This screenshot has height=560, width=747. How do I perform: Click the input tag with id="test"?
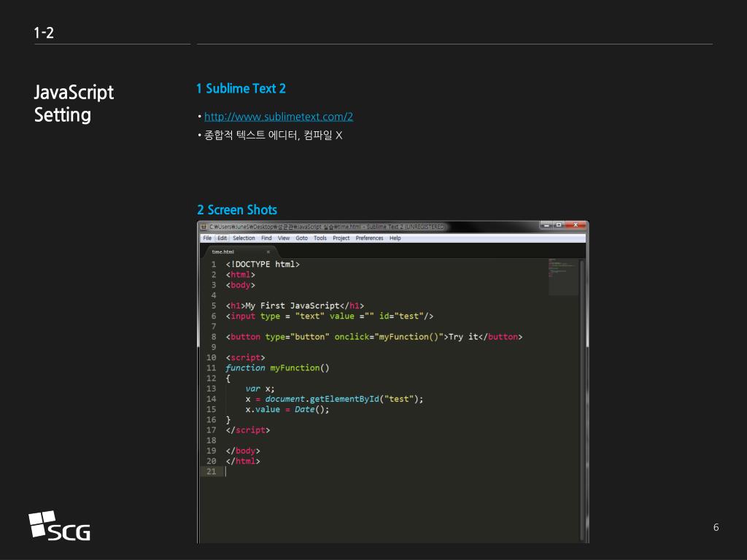point(330,316)
